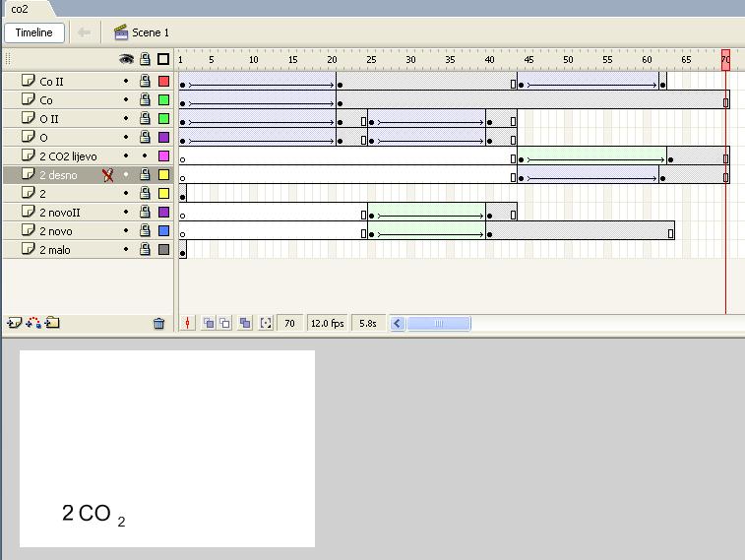Select the 2 novo layer

pos(55,231)
